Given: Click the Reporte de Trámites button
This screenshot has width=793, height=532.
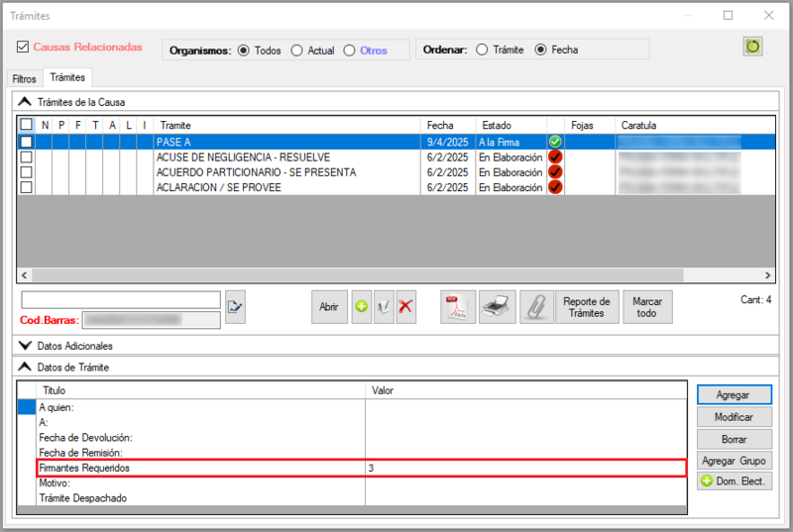Looking at the screenshot, I should (x=587, y=307).
